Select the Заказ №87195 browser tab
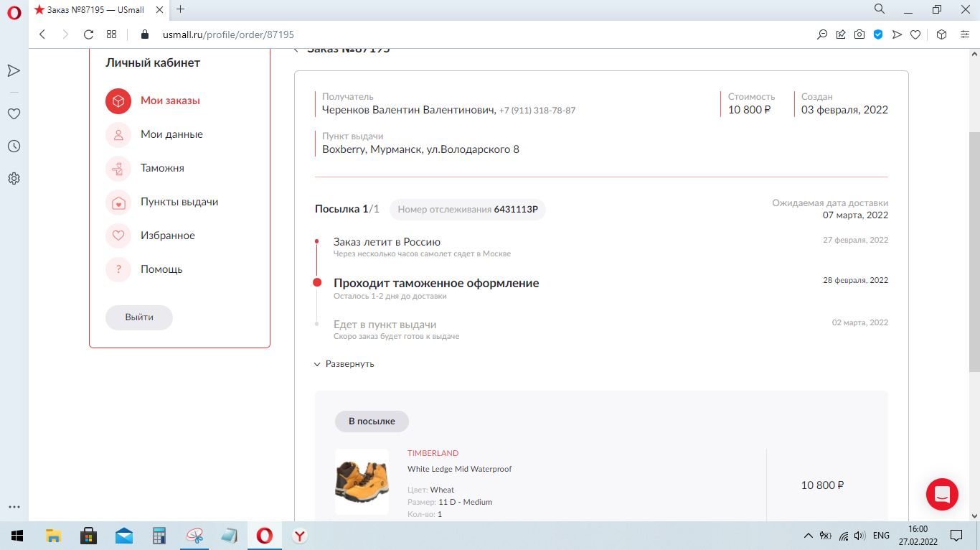This screenshot has width=980, height=550. pyautogui.click(x=98, y=9)
